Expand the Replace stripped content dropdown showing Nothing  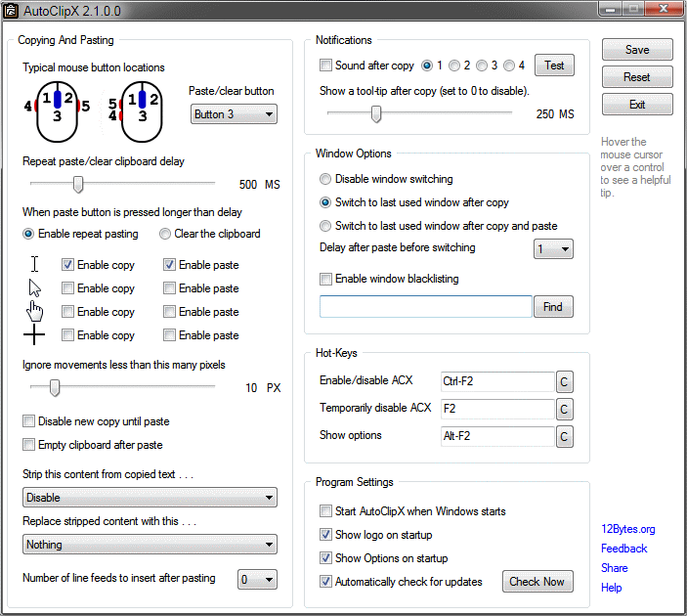point(150,545)
